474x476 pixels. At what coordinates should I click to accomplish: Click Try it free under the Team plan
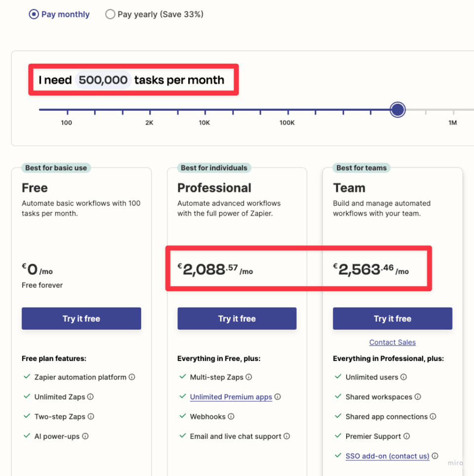point(393,318)
